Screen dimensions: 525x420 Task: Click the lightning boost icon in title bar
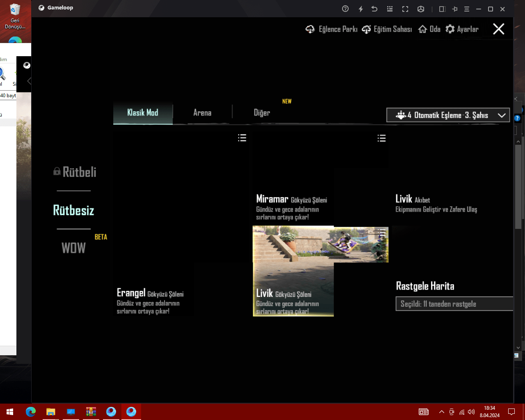[361, 9]
